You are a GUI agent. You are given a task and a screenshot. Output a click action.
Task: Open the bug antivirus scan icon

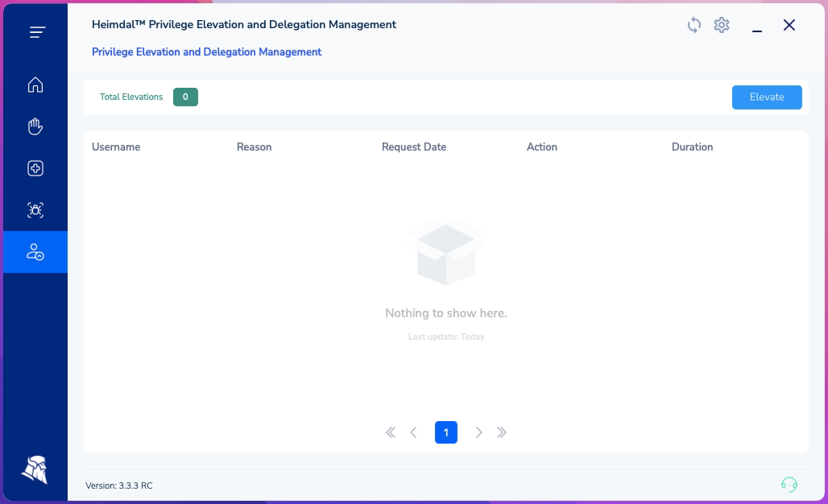coord(35,210)
